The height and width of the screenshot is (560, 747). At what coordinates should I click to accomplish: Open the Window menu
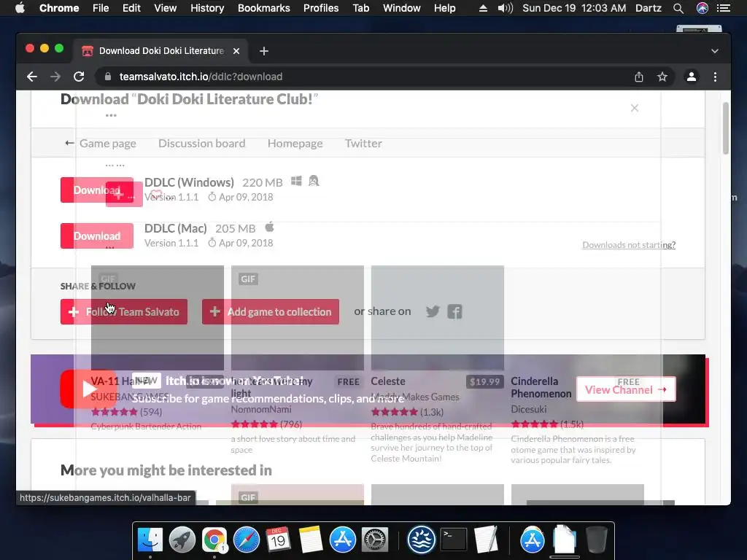tap(402, 8)
